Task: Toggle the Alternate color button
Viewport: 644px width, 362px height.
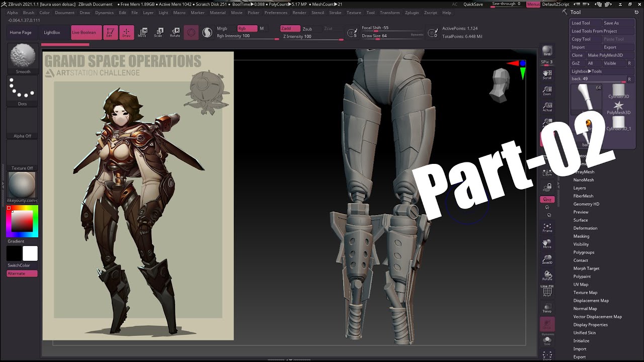Action: coord(22,274)
